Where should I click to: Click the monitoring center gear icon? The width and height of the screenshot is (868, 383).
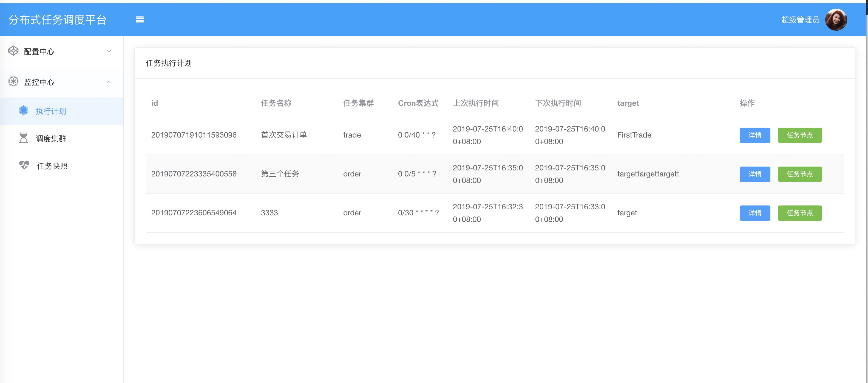(13, 82)
